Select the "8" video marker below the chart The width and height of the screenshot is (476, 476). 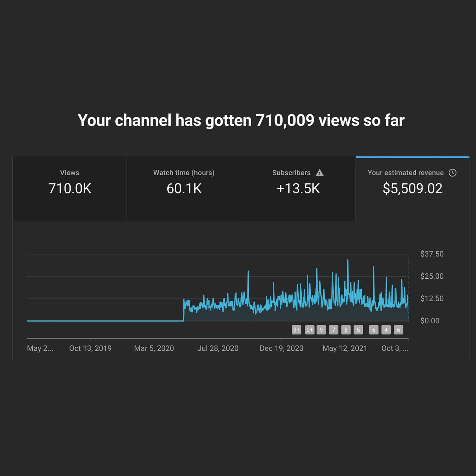click(x=346, y=330)
